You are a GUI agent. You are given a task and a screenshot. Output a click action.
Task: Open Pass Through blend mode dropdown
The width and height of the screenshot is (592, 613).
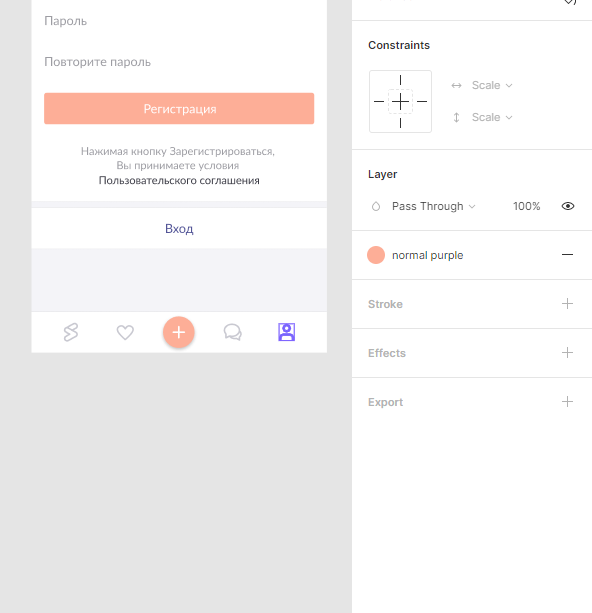pyautogui.click(x=434, y=206)
